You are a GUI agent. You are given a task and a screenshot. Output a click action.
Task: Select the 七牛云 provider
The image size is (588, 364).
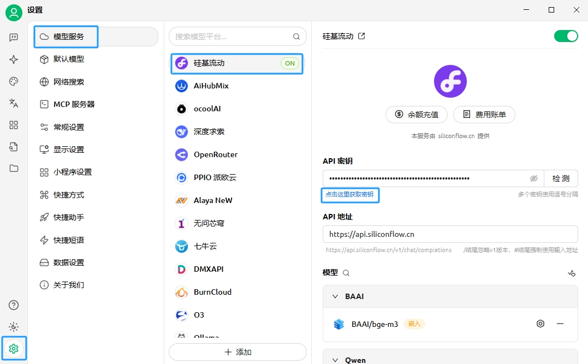237,246
